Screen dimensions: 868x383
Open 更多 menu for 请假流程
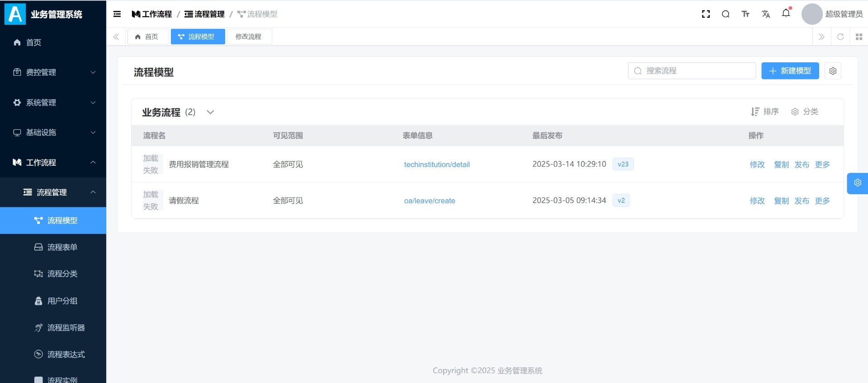(x=822, y=201)
